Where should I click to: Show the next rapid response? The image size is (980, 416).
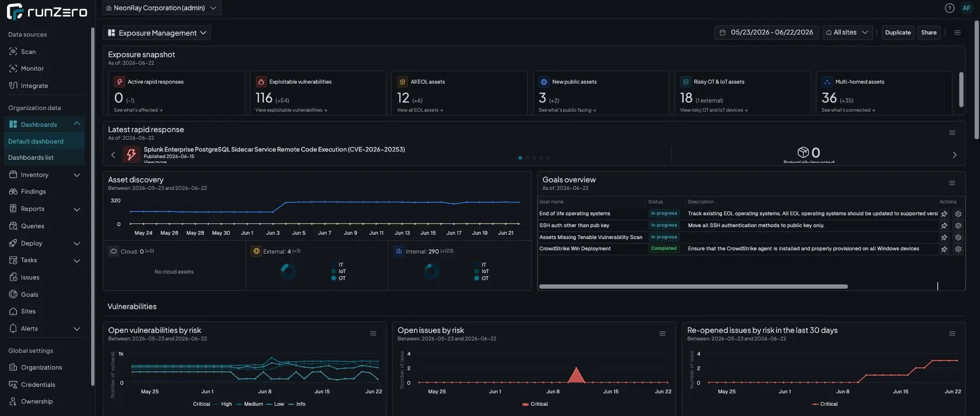point(954,155)
